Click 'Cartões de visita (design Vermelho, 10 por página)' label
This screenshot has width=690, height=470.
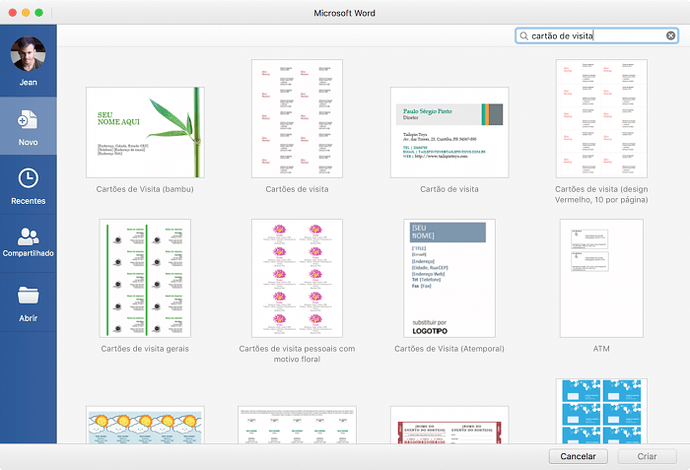click(x=602, y=194)
